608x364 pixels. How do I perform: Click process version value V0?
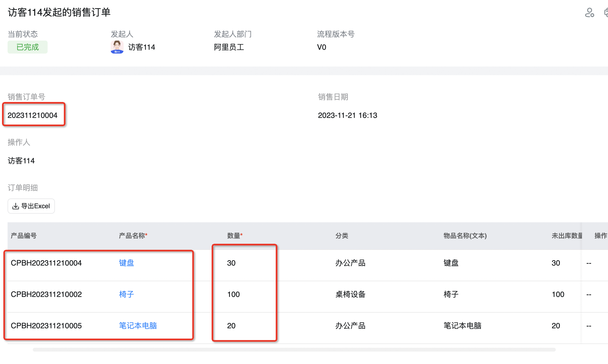[x=322, y=47]
